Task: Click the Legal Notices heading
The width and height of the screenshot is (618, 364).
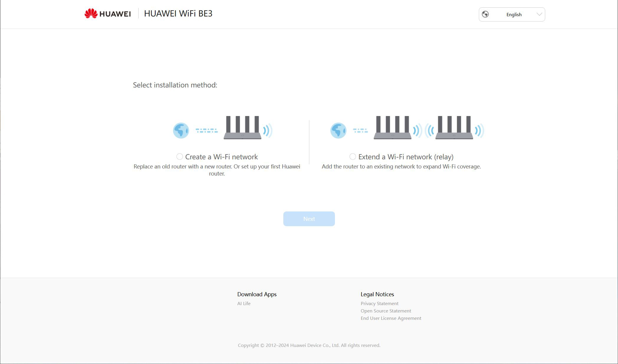Action: point(377,294)
